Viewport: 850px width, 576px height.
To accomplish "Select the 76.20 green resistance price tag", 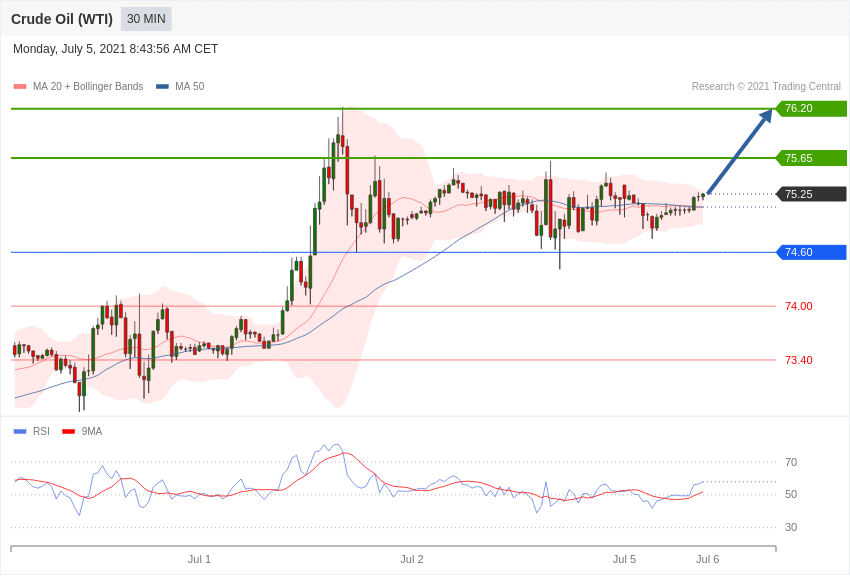I will click(812, 108).
